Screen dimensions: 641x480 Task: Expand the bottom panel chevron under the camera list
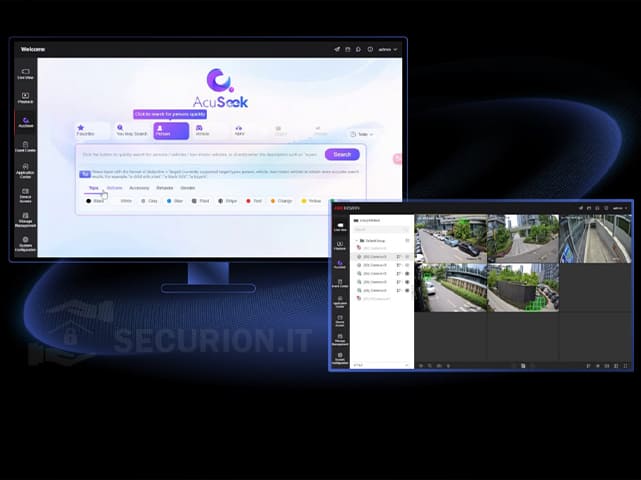(407, 365)
